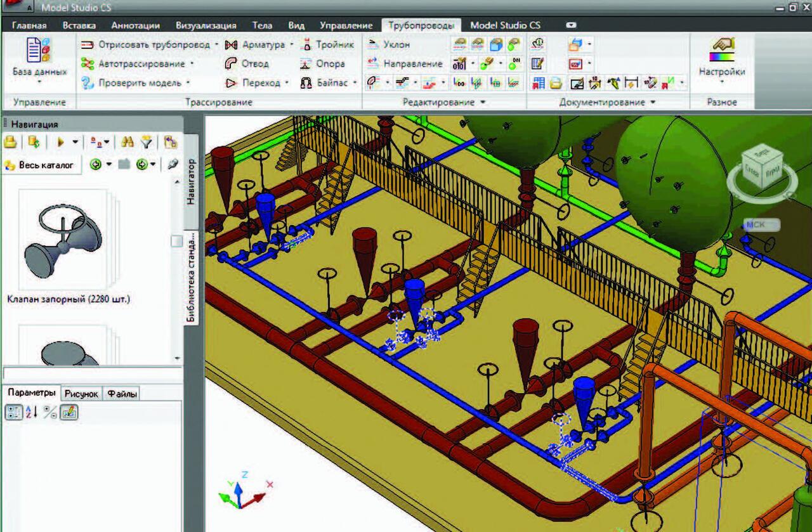
Task: Open dropdown arrow beside play icon in Навигация
Action: 75,142
